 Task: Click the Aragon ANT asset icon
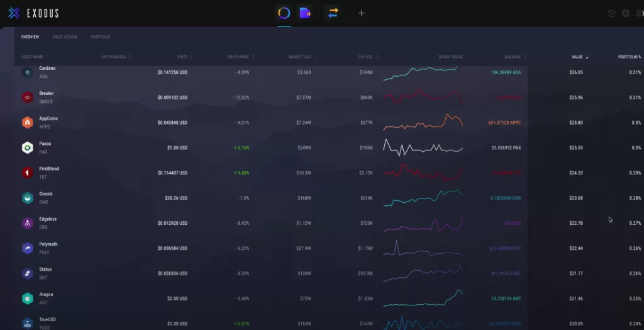pyautogui.click(x=28, y=299)
